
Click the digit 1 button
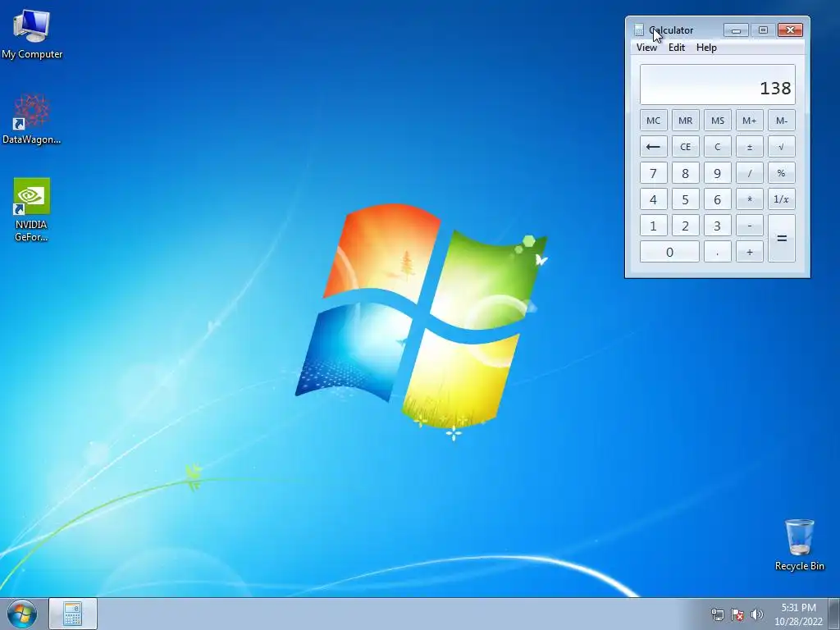pyautogui.click(x=653, y=226)
